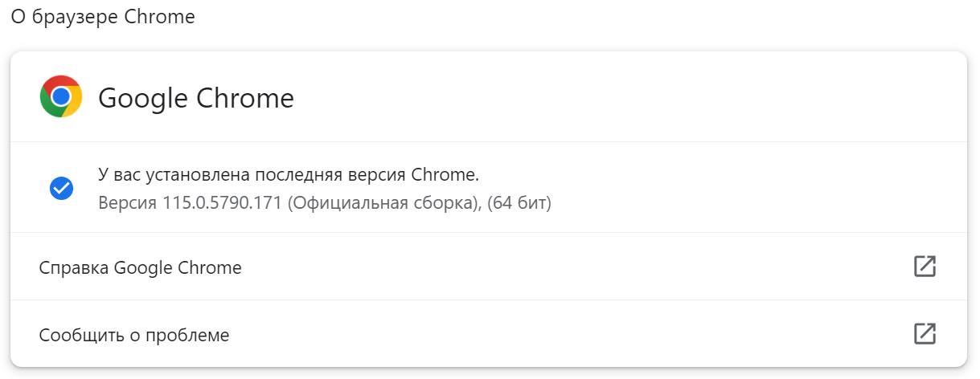Screen dimensions: 980x379
Task: Click the version number 115.0.5790.171
Action: click(x=222, y=202)
